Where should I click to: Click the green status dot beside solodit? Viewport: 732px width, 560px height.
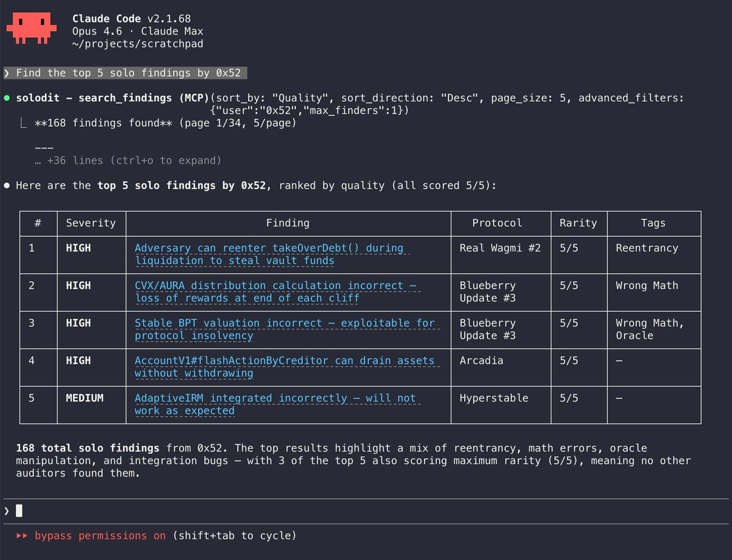click(x=7, y=98)
